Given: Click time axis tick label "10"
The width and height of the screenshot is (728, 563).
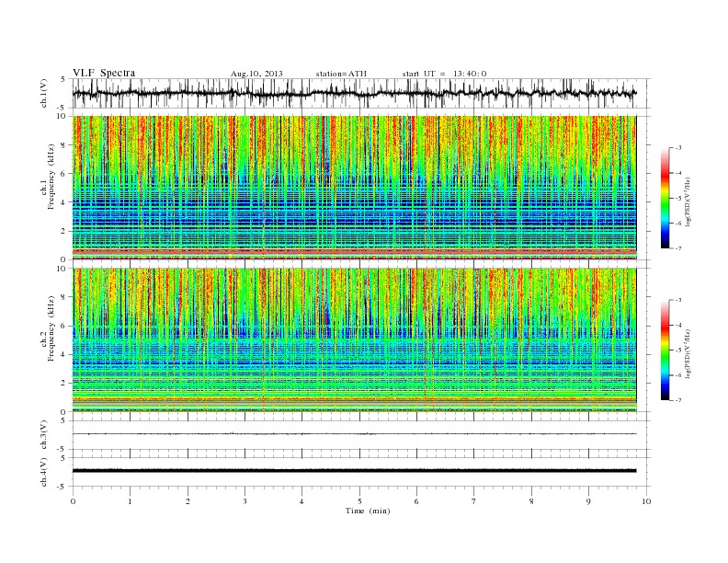Looking at the screenshot, I should click(x=646, y=501).
